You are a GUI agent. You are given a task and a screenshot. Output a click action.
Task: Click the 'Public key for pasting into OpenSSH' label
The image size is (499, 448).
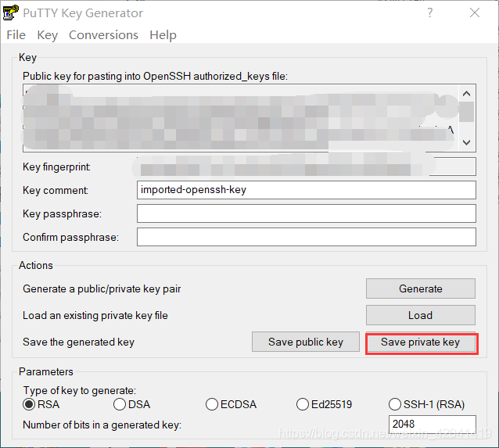155,77
